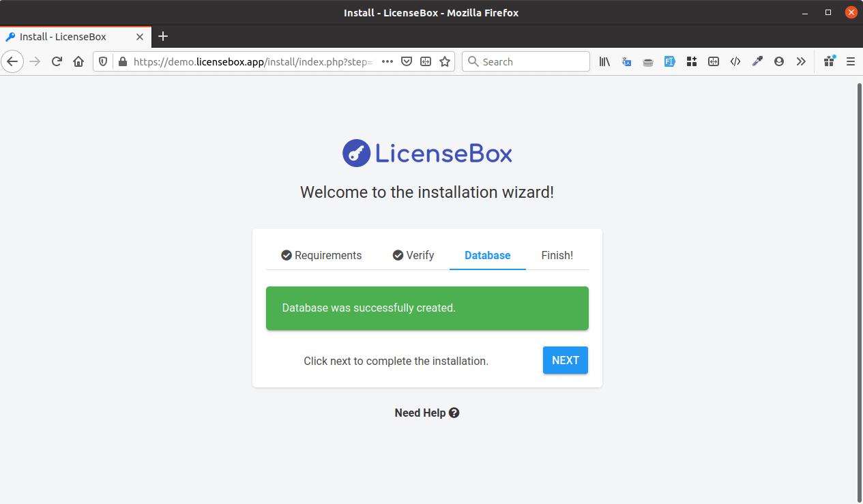863x504 pixels.
Task: Click the Search input field
Action: [x=532, y=61]
